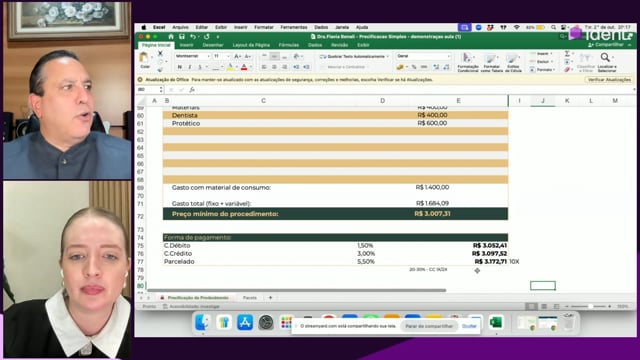Click the cell name box showing I80

point(149,90)
